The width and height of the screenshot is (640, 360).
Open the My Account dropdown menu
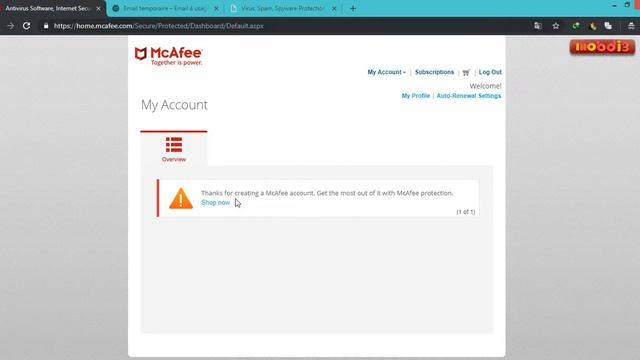pos(387,72)
